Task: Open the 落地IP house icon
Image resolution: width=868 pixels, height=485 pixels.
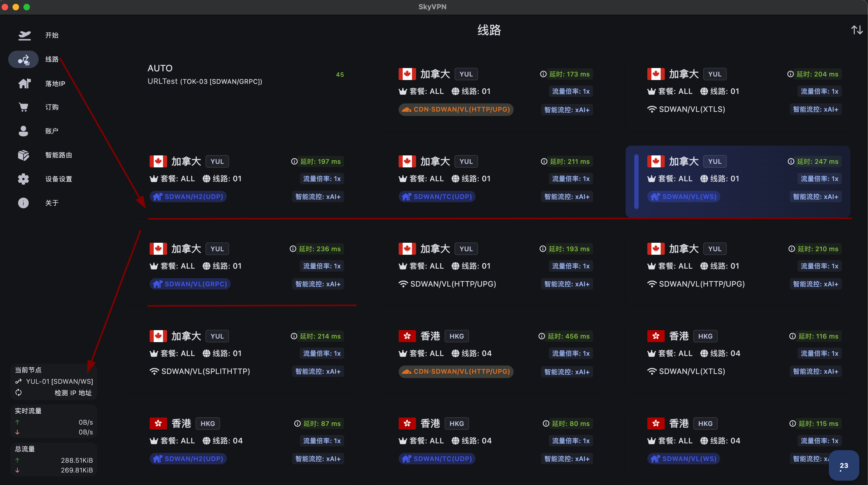Action: tap(24, 83)
